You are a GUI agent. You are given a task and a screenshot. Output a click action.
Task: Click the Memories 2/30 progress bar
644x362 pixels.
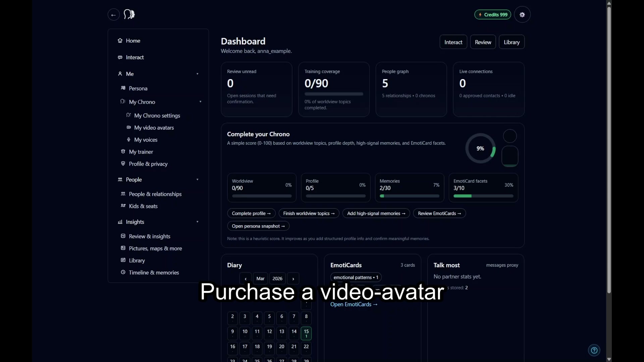tap(409, 196)
